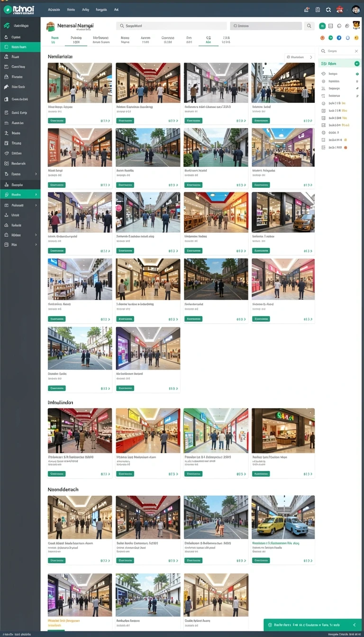Pick the orange circle swatch
Screen dimensions: 364x637
pos(322,37)
